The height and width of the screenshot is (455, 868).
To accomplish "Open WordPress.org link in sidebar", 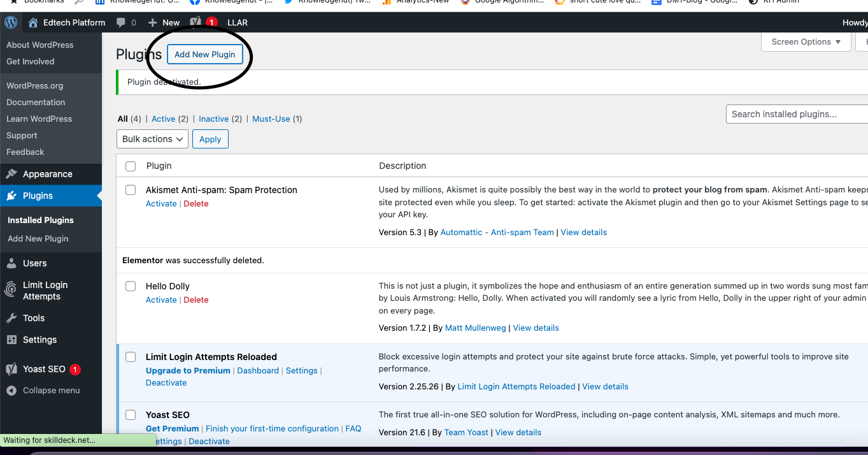I will (x=34, y=85).
